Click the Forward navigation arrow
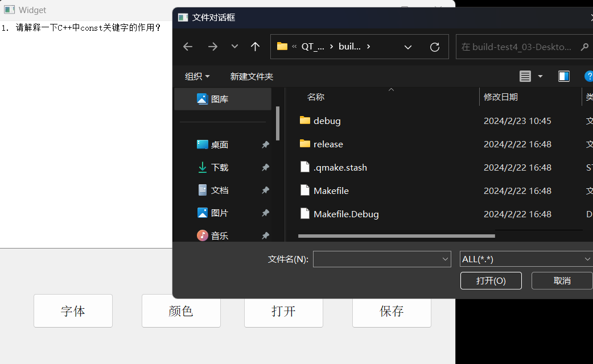The height and width of the screenshot is (364, 593). tap(213, 47)
